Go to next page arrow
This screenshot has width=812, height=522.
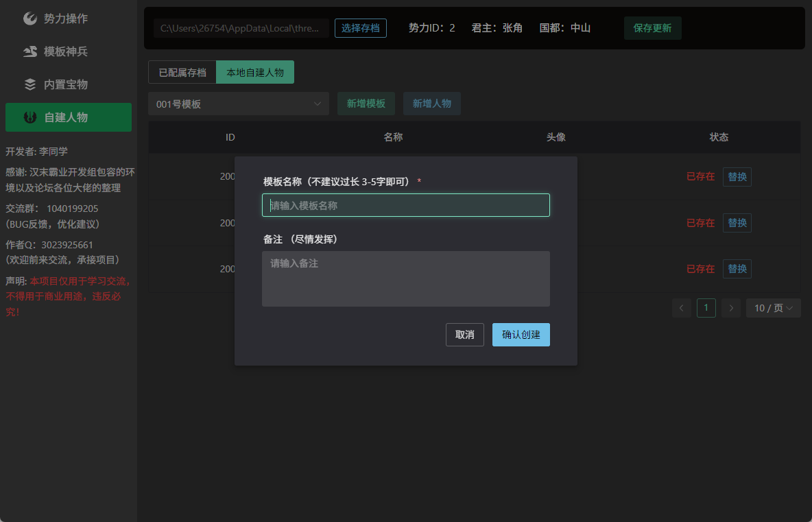coord(730,308)
